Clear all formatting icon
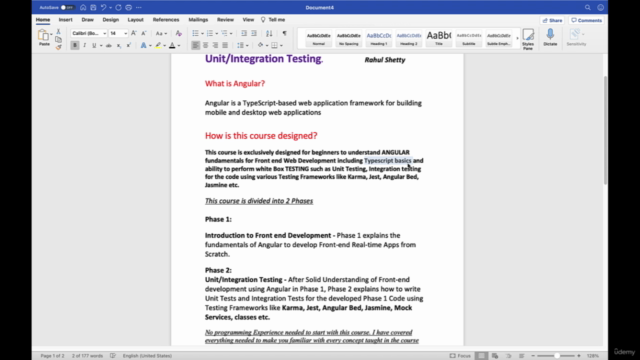Viewport: 640px width, 360px height. (x=178, y=33)
